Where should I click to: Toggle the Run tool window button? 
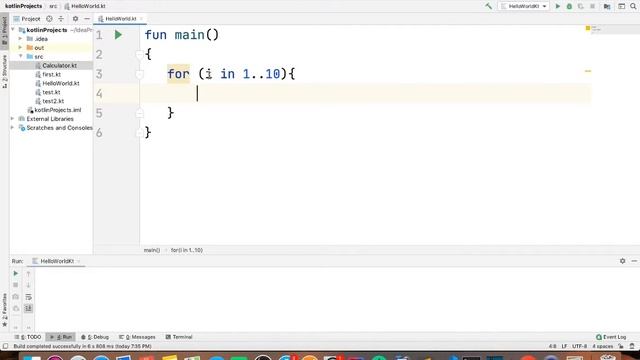pyautogui.click(x=60, y=337)
